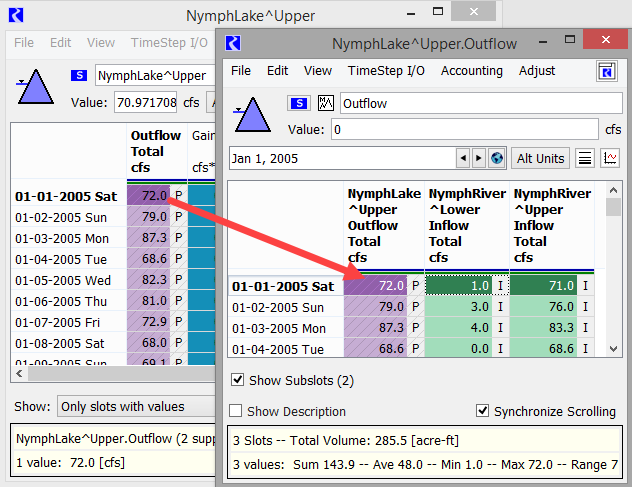Open the 'Only slots with values' Show dropdown
632x487 pixels.
(x=135, y=407)
